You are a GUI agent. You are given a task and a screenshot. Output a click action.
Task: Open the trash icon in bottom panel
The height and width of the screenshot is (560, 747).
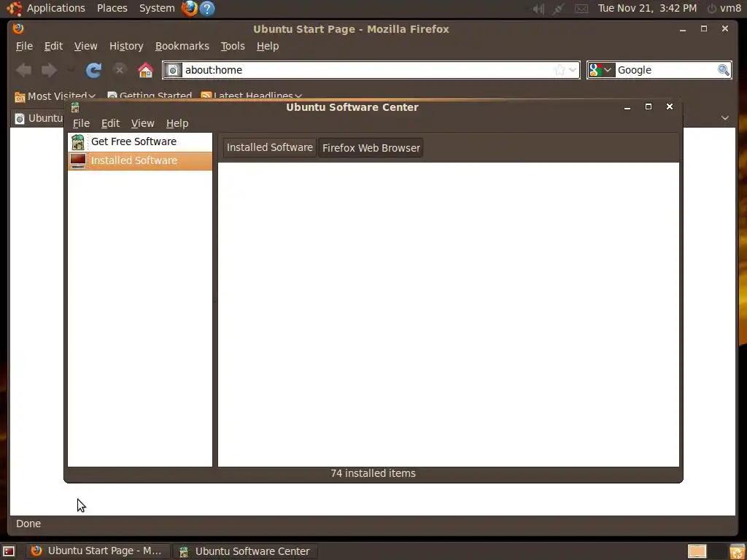pyautogui.click(x=737, y=551)
